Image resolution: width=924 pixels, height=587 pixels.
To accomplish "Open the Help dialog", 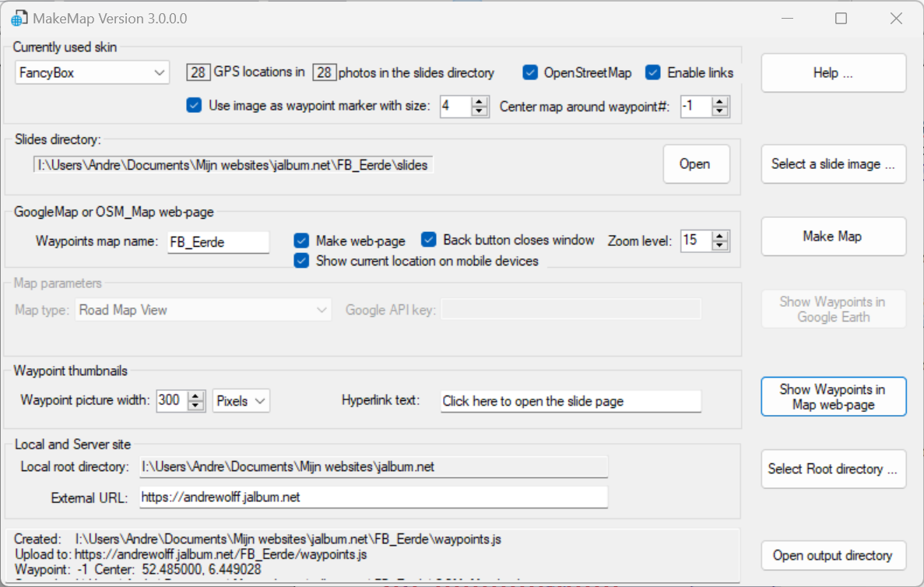I will [833, 72].
